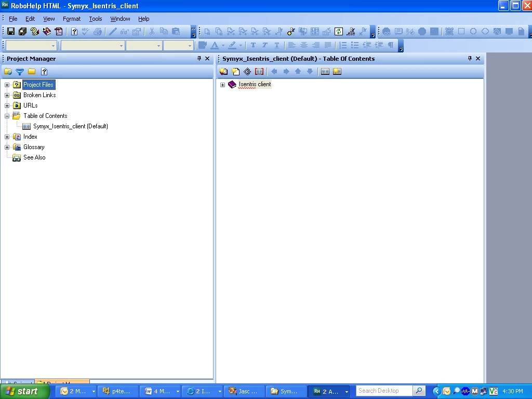Image resolution: width=532 pixels, height=399 pixels.
Task: Open the Format menu
Action: (72, 19)
